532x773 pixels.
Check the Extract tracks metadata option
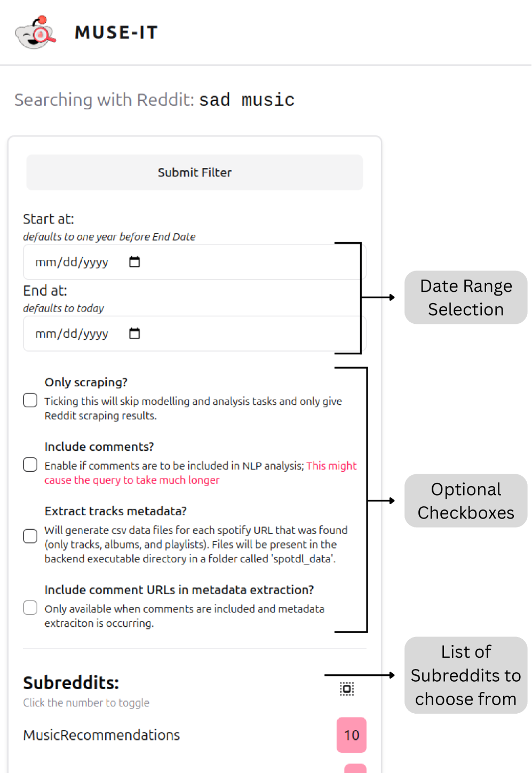tap(30, 536)
